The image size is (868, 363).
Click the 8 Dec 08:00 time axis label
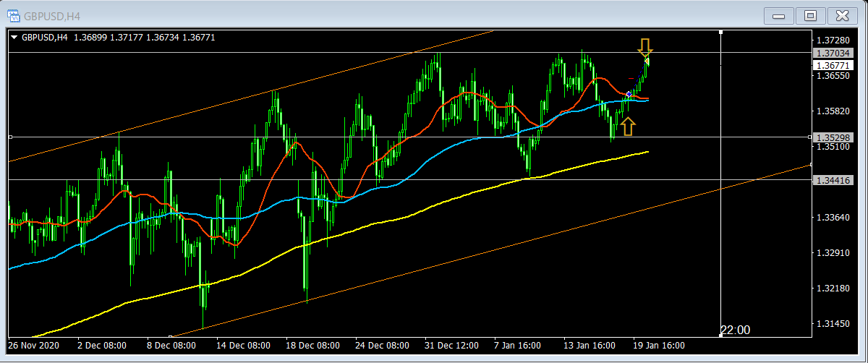pos(171,345)
